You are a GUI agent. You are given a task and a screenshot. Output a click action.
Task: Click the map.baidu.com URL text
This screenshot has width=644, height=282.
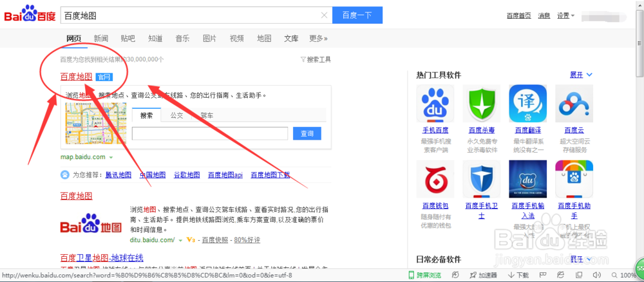pos(83,157)
